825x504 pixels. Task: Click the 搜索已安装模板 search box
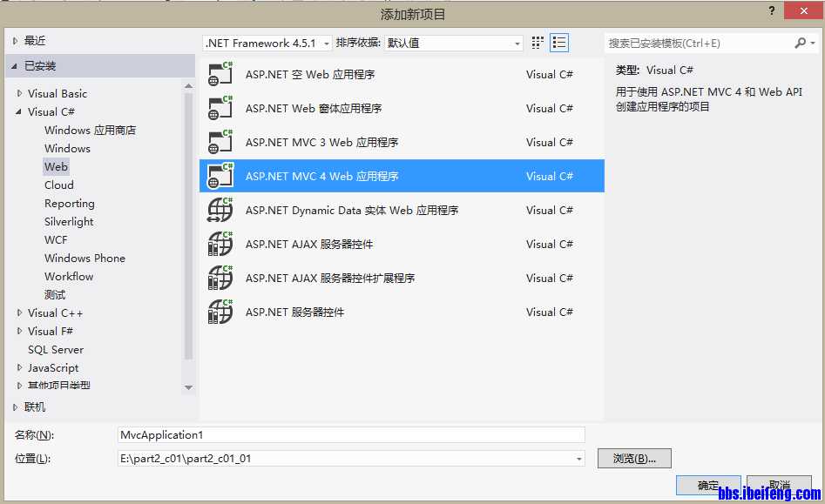tap(699, 44)
